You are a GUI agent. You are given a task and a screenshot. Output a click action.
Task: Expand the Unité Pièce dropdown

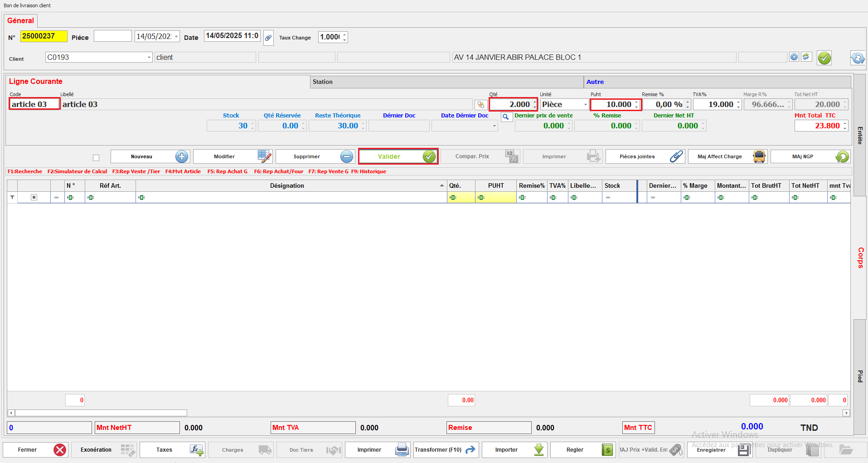coord(585,105)
